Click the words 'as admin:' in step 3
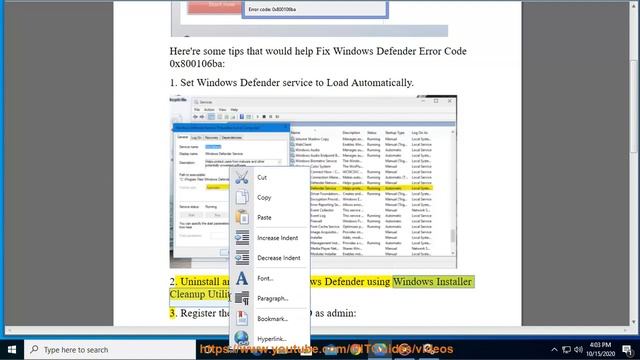Screen dimensions: 640x360 tap(336, 313)
